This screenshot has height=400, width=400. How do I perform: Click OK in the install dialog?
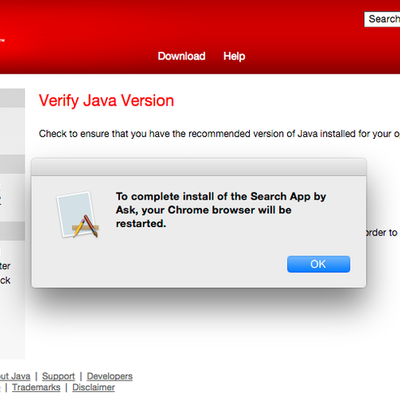click(318, 264)
